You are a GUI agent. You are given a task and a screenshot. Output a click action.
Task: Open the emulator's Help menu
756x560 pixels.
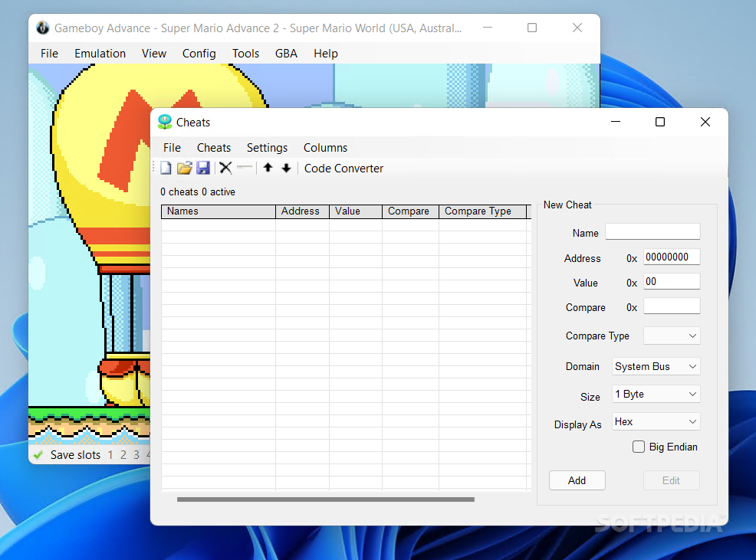(x=325, y=54)
